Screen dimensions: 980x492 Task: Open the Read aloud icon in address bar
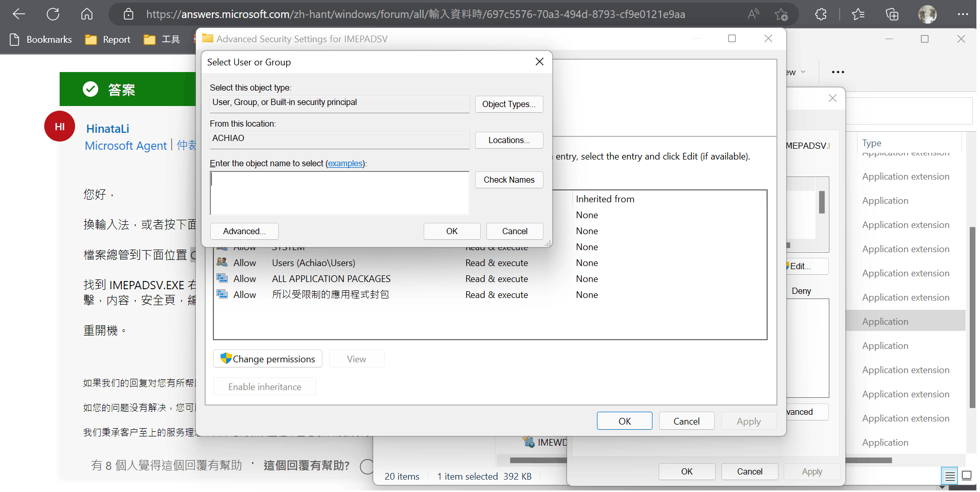(753, 14)
